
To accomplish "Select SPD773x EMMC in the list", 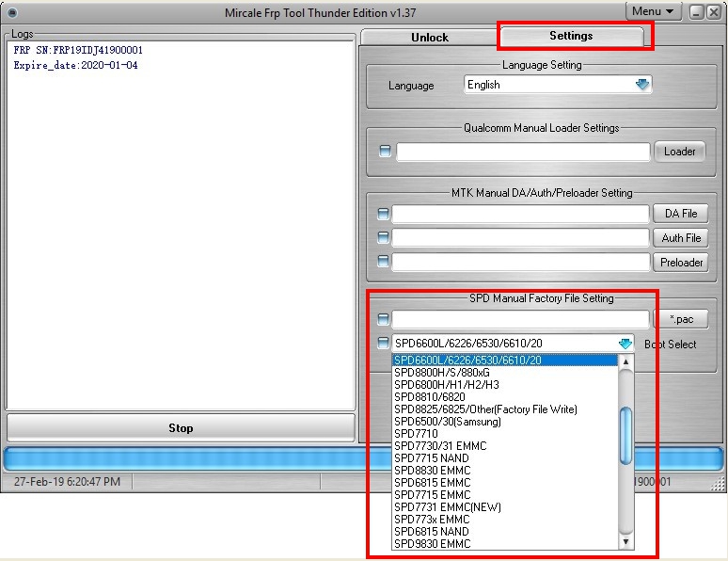I will pyautogui.click(x=505, y=520).
